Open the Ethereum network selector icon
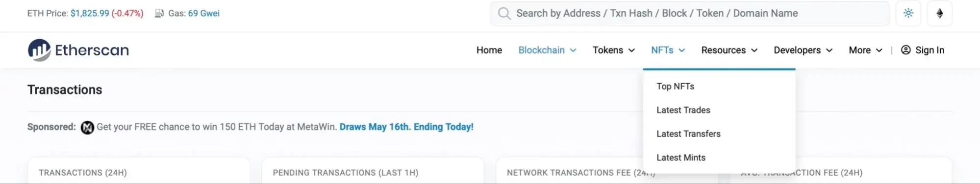 pos(939,13)
